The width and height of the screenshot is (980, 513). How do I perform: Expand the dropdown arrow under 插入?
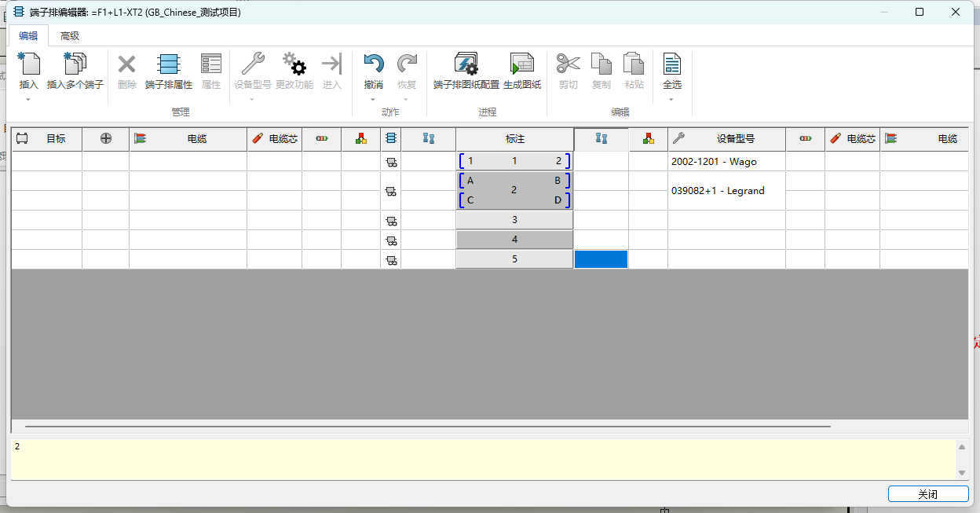pyautogui.click(x=28, y=100)
